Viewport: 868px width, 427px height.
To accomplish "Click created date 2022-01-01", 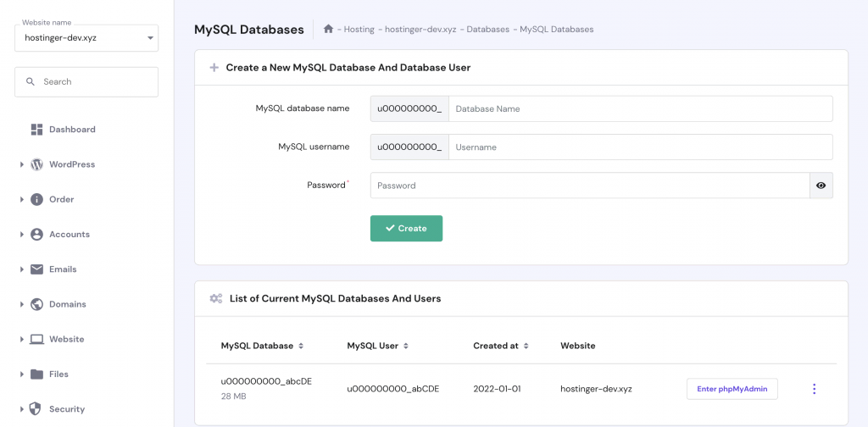I will pyautogui.click(x=497, y=389).
